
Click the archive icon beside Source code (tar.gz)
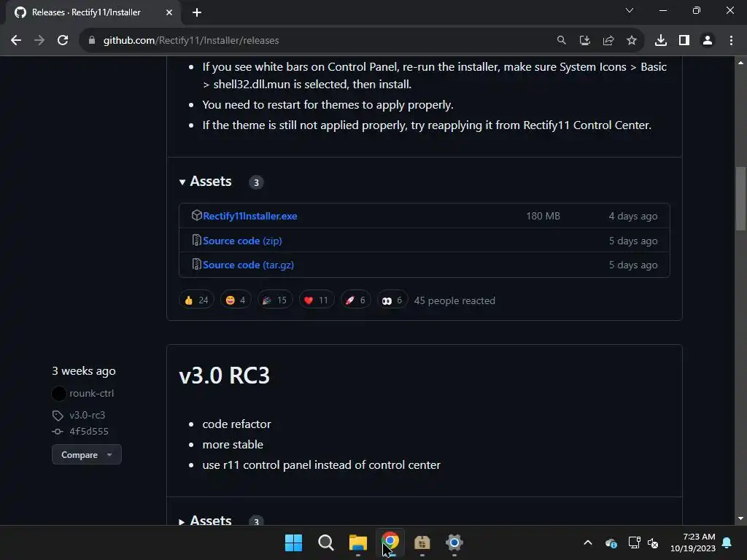(x=196, y=264)
